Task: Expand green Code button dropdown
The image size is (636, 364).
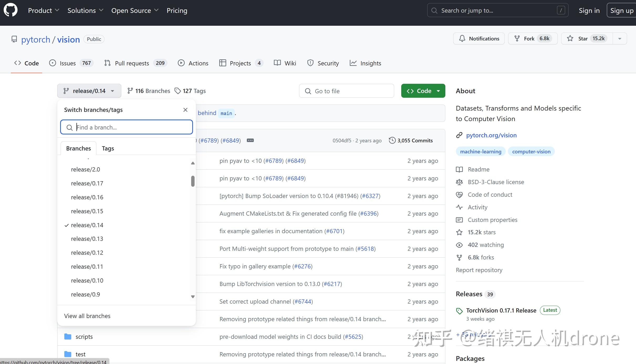Action: point(438,91)
